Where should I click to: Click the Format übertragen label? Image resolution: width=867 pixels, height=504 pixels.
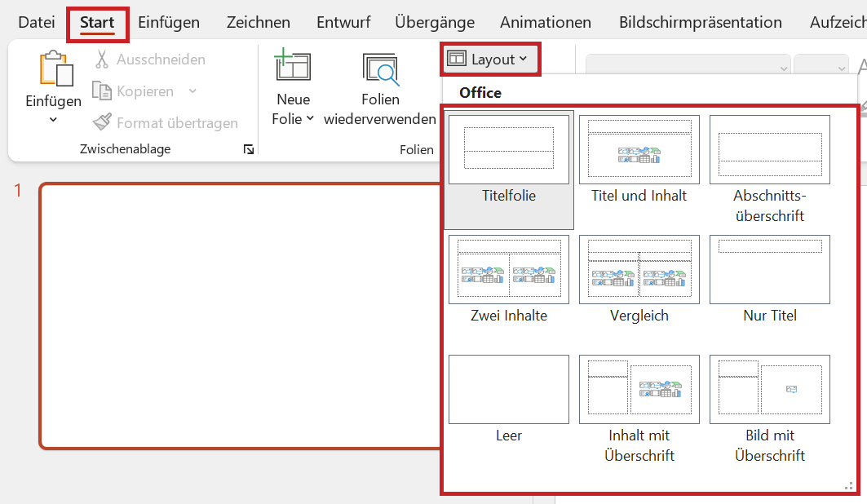click(x=178, y=122)
